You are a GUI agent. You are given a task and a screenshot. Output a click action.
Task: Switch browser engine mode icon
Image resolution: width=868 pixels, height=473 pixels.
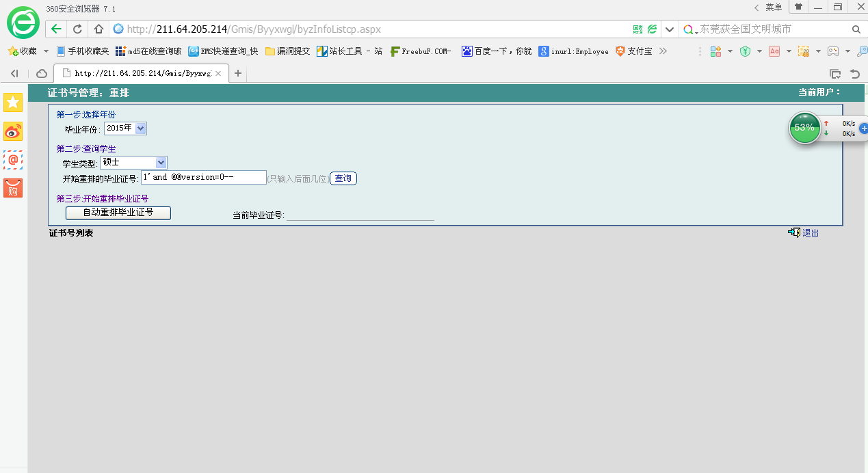(653, 29)
